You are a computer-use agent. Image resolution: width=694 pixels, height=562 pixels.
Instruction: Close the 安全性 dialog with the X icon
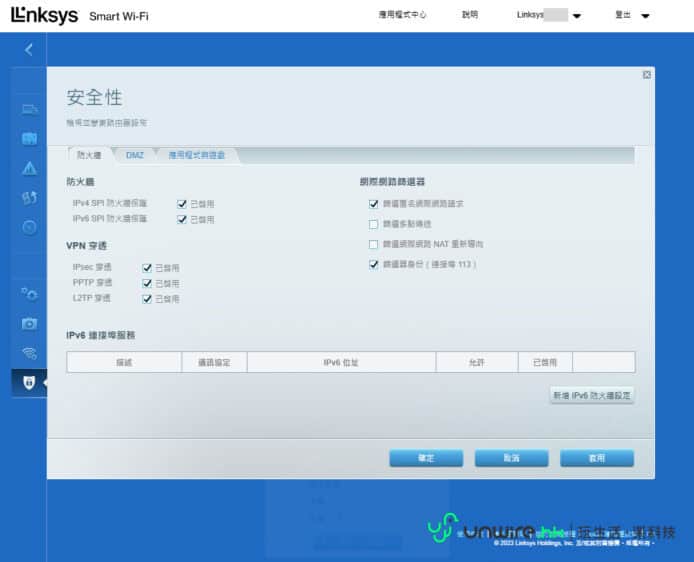(x=646, y=74)
